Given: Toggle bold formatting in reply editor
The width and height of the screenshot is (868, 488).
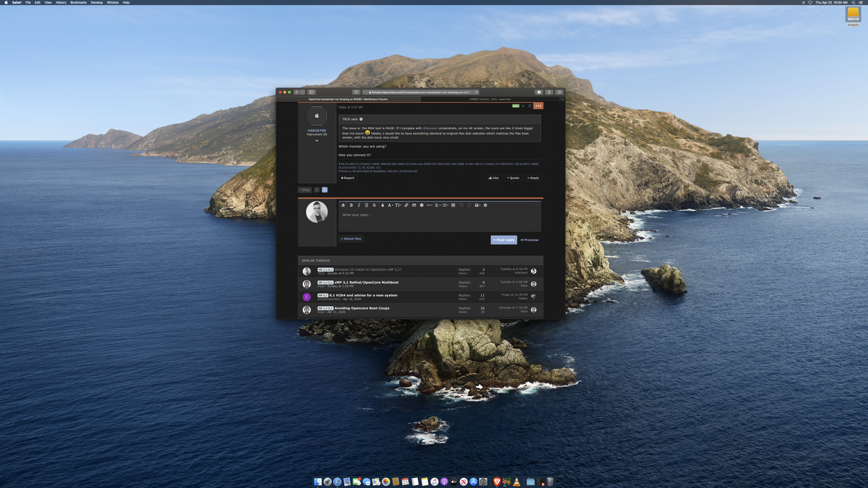Looking at the screenshot, I should pos(351,205).
